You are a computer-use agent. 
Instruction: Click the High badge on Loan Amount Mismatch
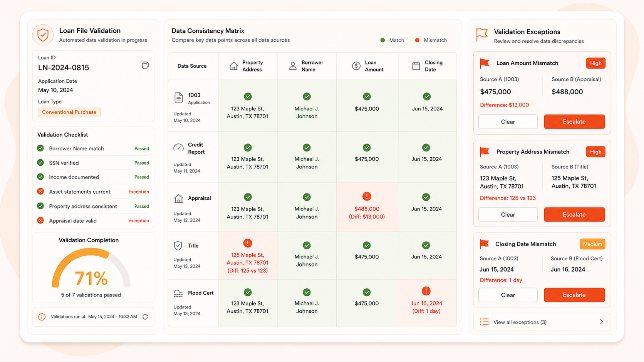click(x=595, y=63)
